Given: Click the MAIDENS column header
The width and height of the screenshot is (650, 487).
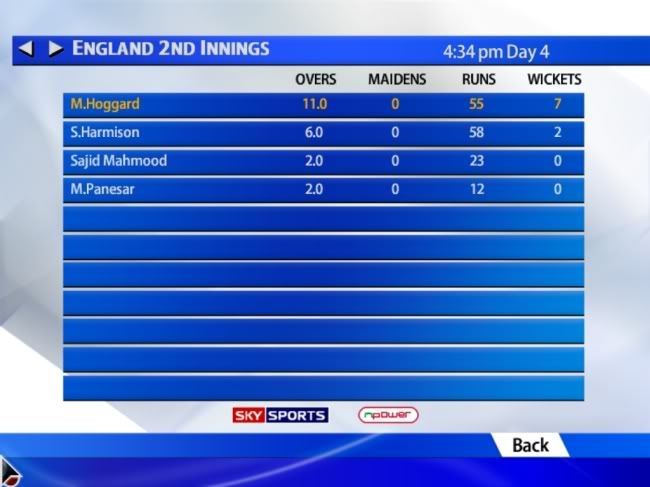Looking at the screenshot, I should (x=397, y=79).
